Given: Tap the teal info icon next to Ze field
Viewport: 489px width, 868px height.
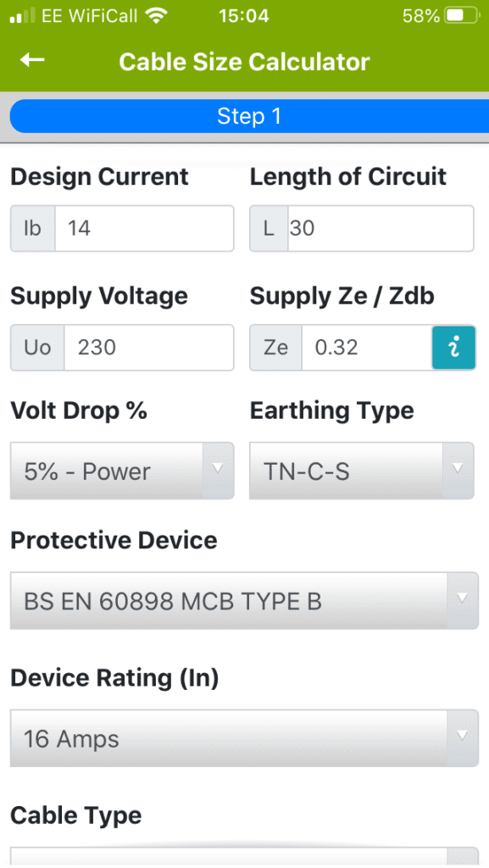Looking at the screenshot, I should pos(454,348).
